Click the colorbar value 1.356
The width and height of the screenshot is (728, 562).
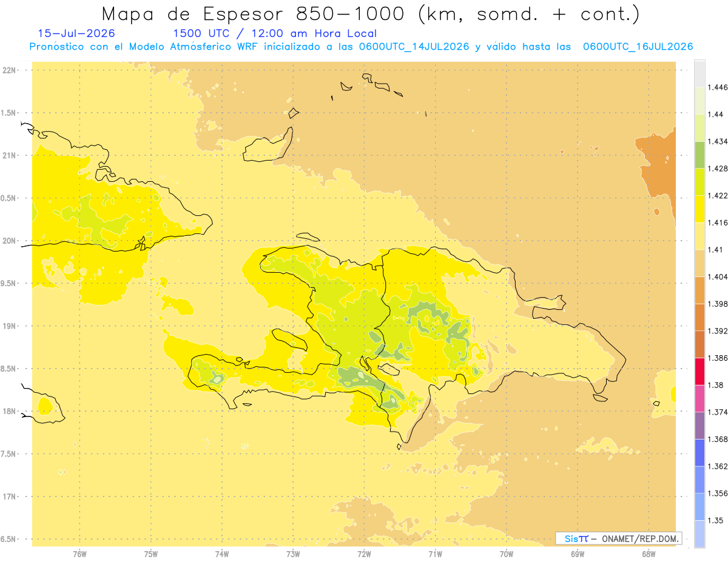(x=719, y=493)
